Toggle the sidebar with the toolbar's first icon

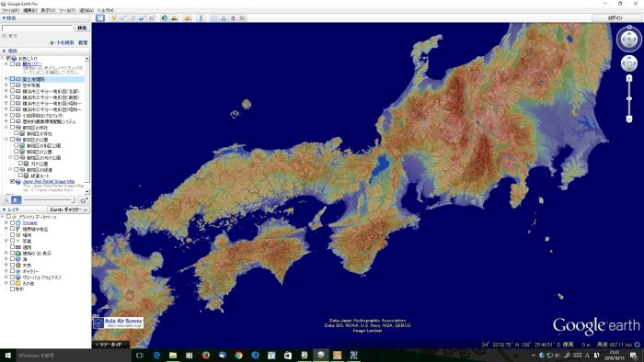point(100,18)
